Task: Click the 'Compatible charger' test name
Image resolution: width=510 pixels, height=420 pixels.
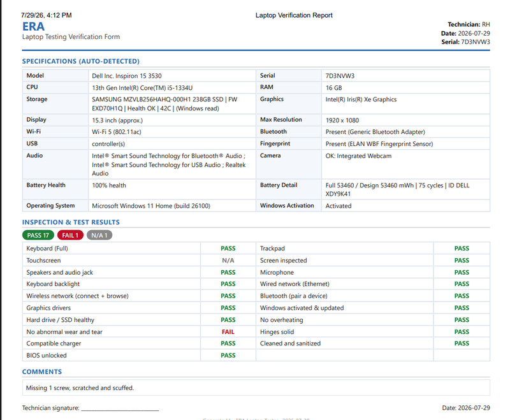Action: (x=54, y=344)
